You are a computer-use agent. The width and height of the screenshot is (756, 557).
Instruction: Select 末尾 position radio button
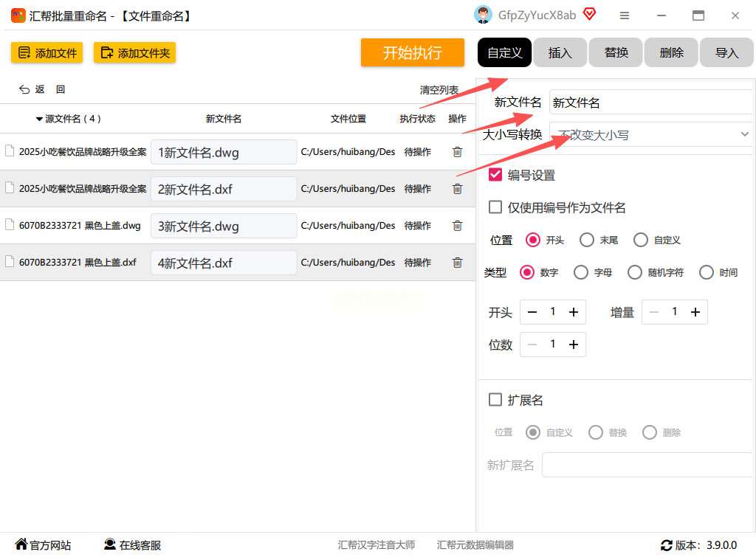[587, 240]
